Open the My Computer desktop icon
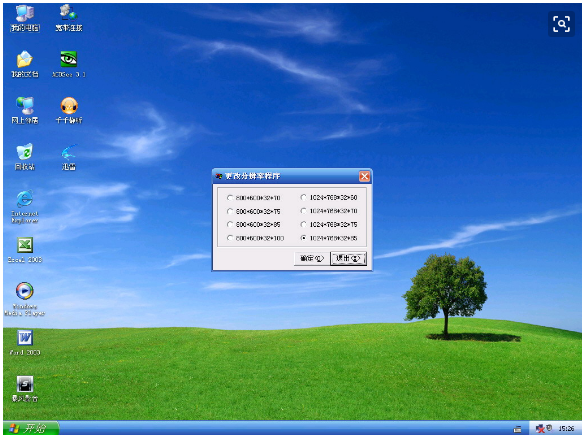 tap(25, 18)
